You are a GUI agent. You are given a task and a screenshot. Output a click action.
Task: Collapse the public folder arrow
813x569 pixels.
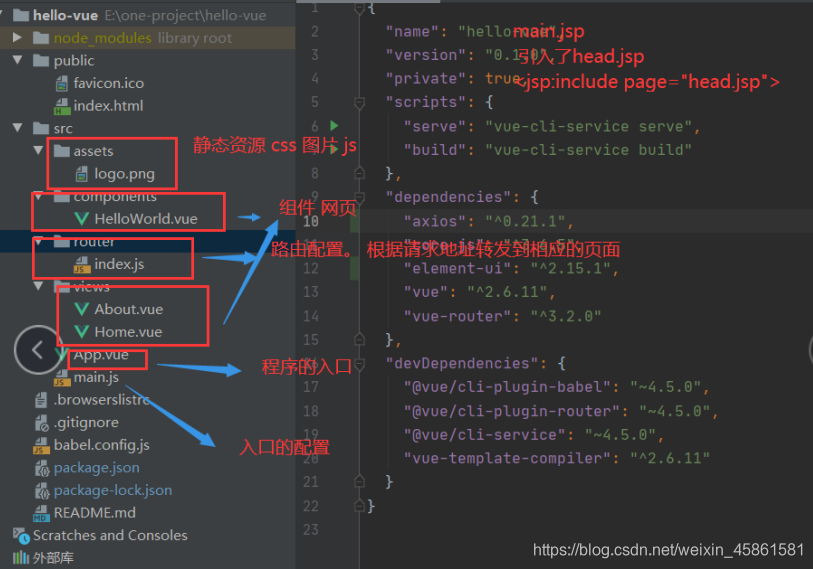coord(18,60)
